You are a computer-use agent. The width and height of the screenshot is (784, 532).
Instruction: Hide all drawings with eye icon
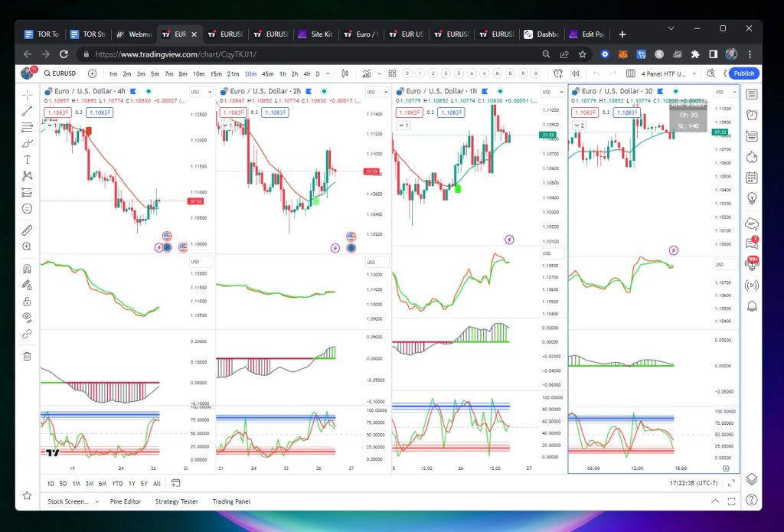pyautogui.click(x=27, y=317)
